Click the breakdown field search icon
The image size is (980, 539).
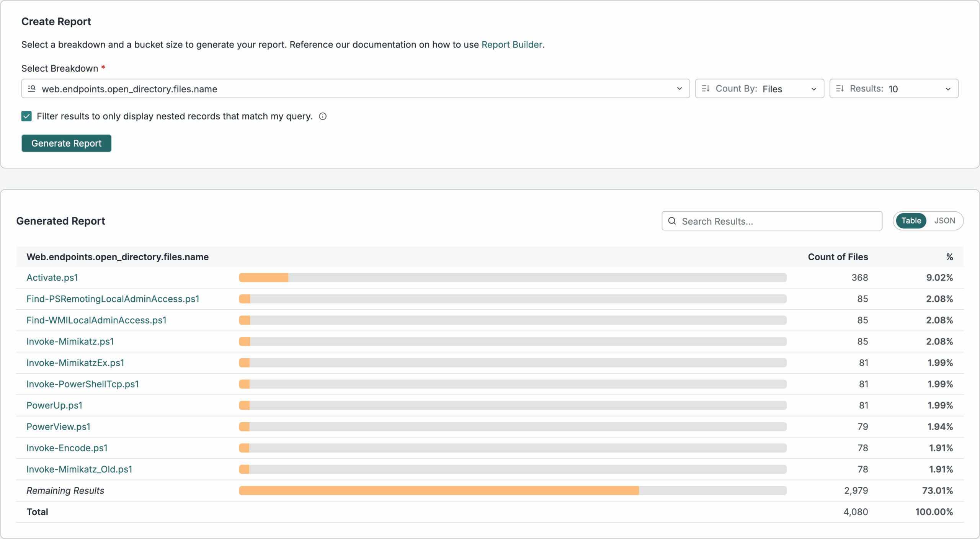click(x=32, y=89)
